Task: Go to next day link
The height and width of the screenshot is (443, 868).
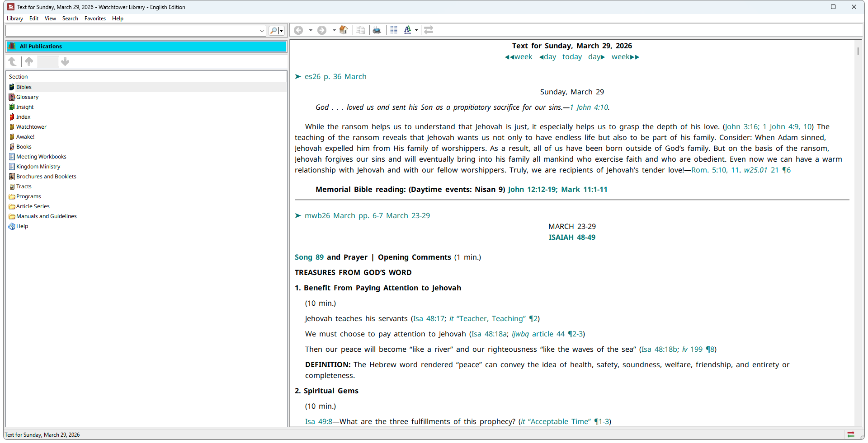Action: [596, 57]
